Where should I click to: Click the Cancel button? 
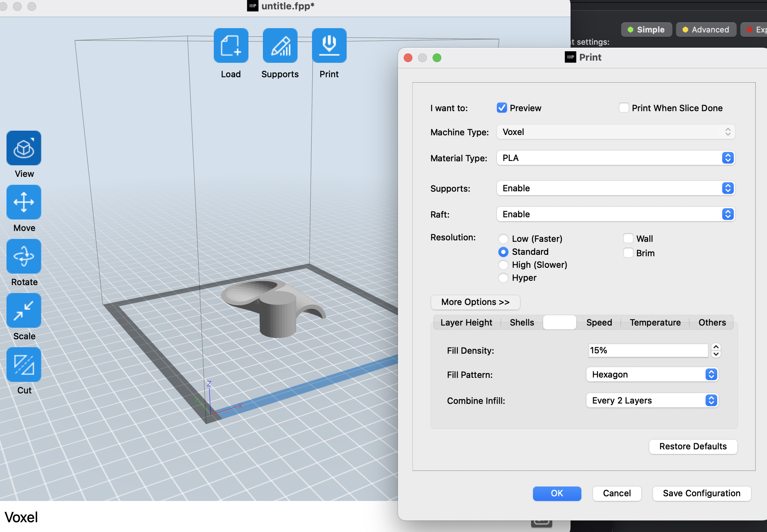(617, 493)
